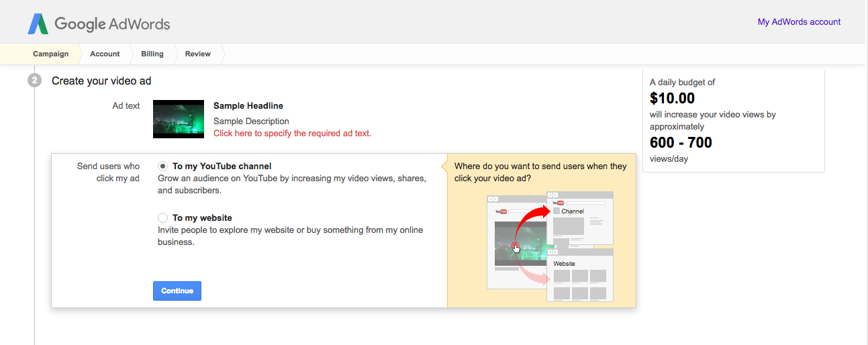The image size is (868, 345).
Task: Click the Google AdWords logo
Action: click(x=99, y=24)
